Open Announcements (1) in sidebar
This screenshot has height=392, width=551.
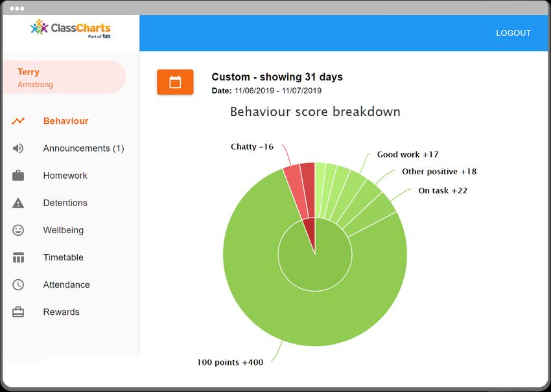pyautogui.click(x=84, y=148)
